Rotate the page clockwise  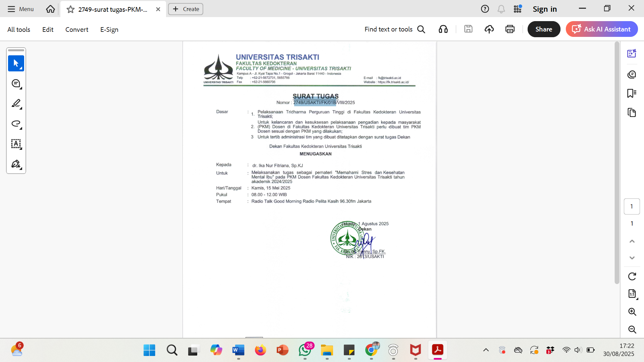tap(632, 276)
